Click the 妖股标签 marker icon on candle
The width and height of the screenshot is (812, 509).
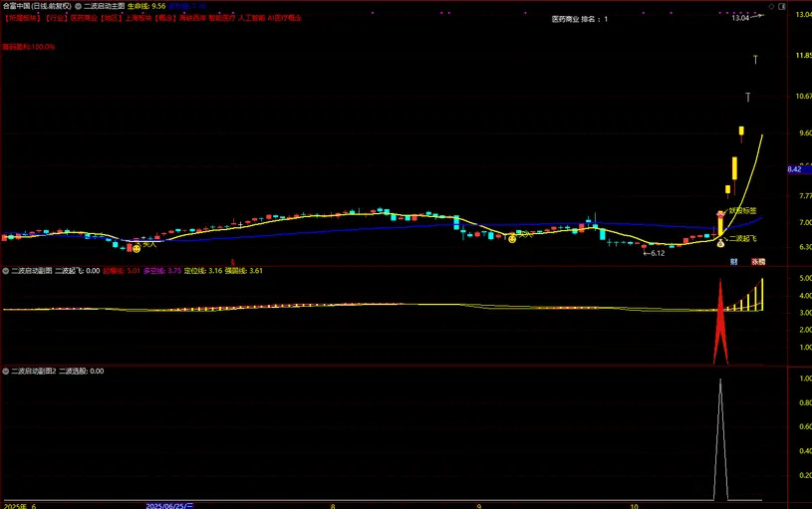click(x=720, y=213)
